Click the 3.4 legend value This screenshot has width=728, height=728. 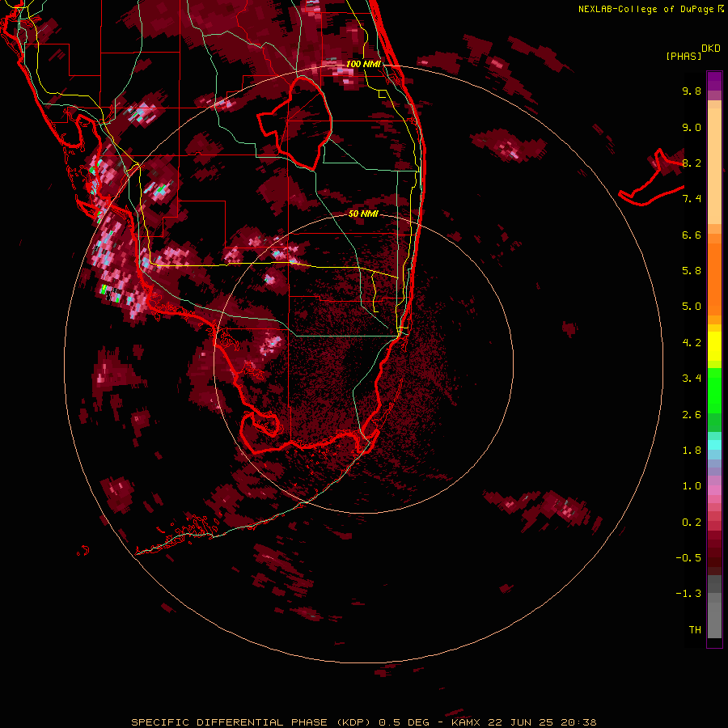pyautogui.click(x=692, y=379)
